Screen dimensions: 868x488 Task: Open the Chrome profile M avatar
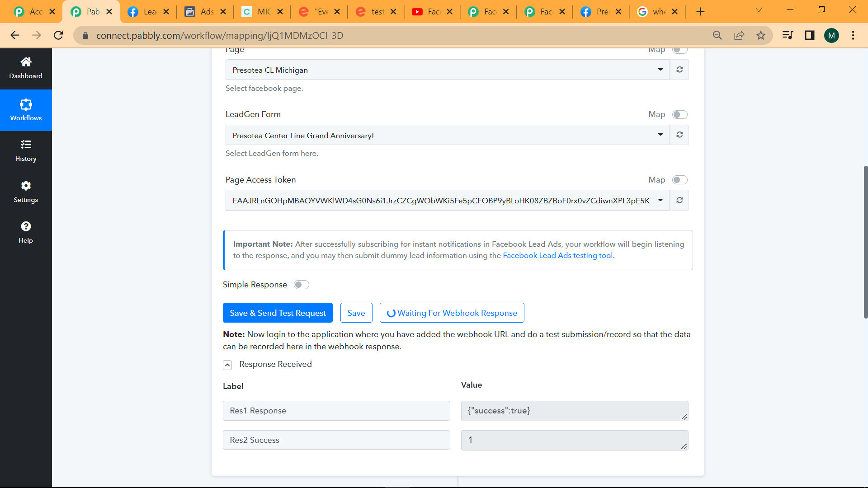[831, 35]
